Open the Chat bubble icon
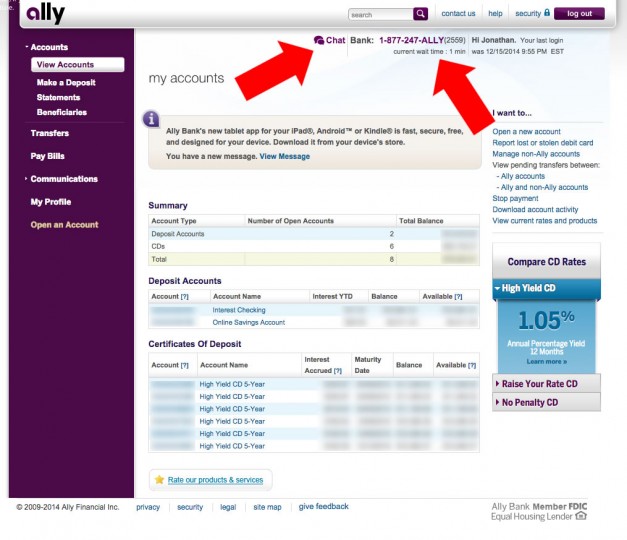This screenshot has height=540, width=627. [319, 40]
